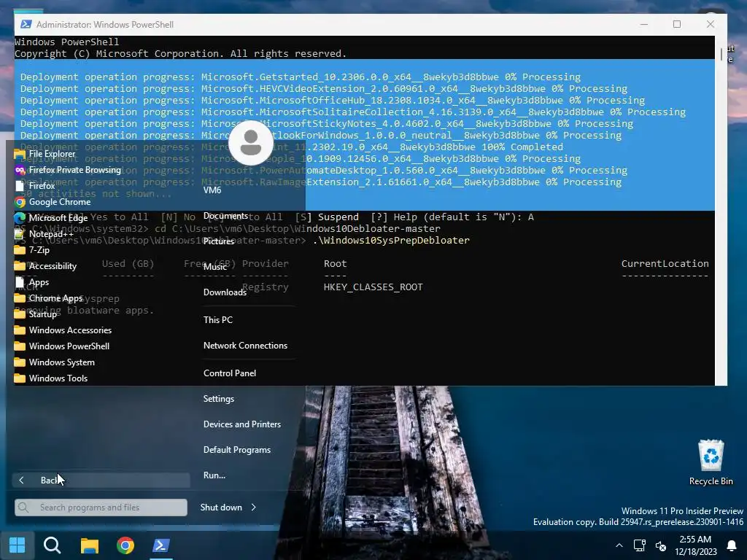This screenshot has width=747, height=560.
Task: Open Devices and Printers
Action: (x=242, y=424)
